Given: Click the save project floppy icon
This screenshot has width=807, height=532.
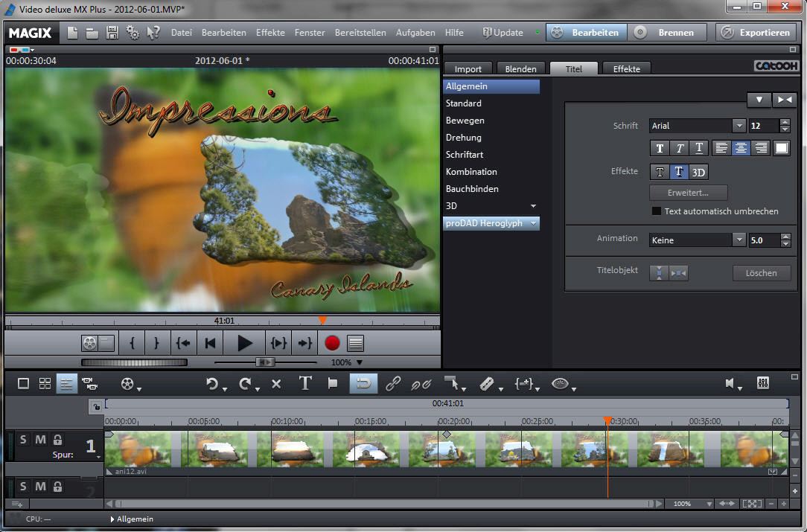Looking at the screenshot, I should (112, 33).
